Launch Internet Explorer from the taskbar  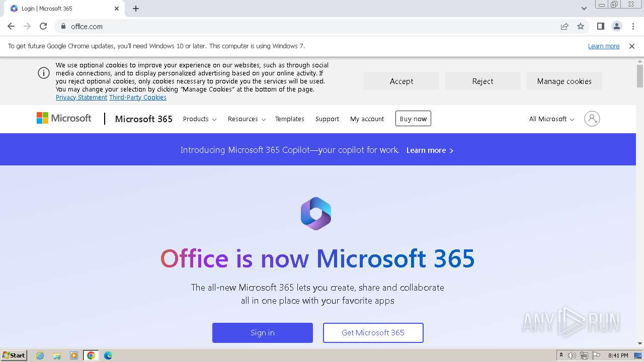click(40, 355)
